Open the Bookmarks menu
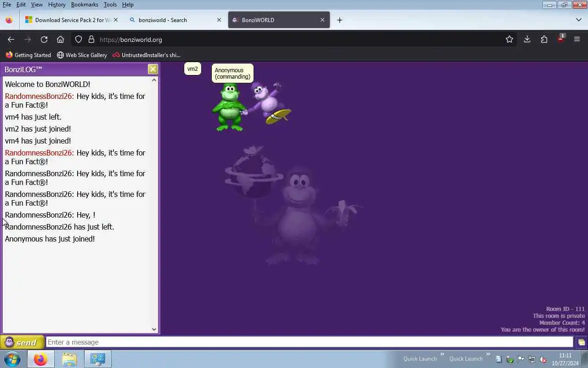Image resolution: width=588 pixels, height=368 pixels. pos(85,5)
